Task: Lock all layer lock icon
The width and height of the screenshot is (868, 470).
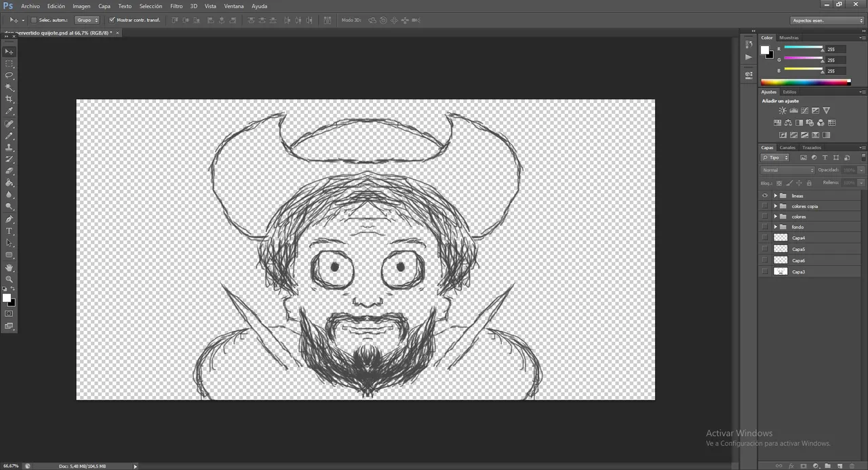Action: pyautogui.click(x=808, y=182)
